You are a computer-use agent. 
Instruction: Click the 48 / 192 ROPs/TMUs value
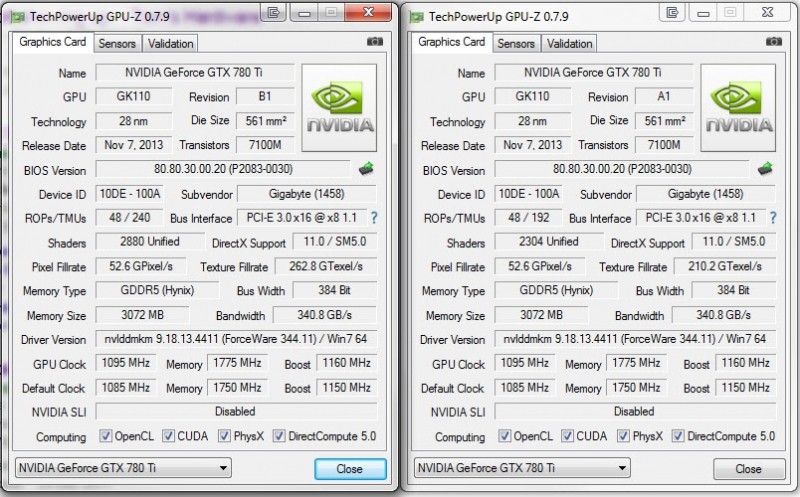coord(529,218)
